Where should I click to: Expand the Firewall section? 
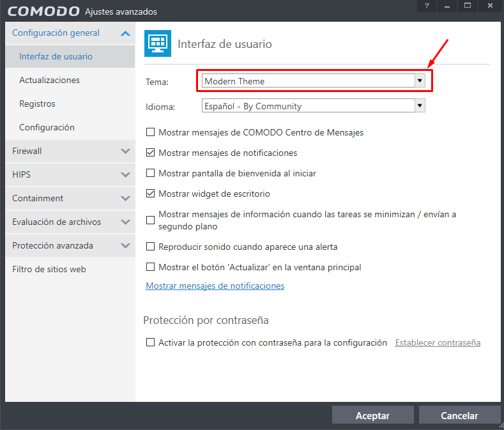(x=70, y=151)
